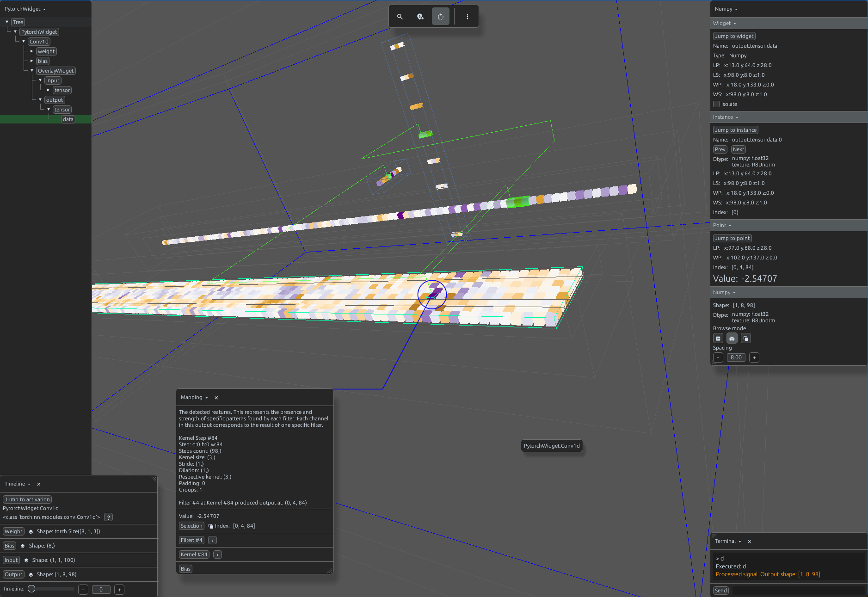Click layers icon next to Weight shape
The height and width of the screenshot is (597, 868).
31,532
